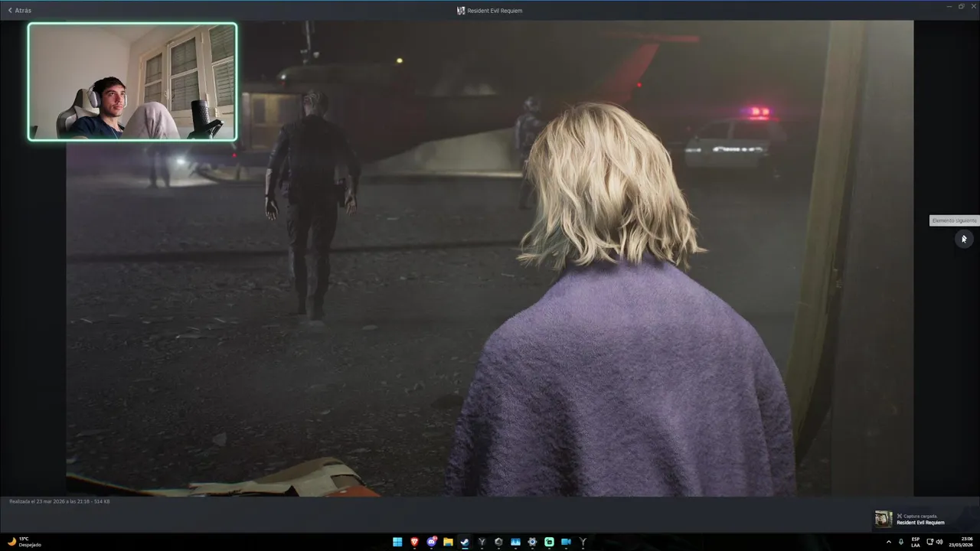Click the webcam overlay thumbnail
Viewport: 980px width, 551px height.
tap(132, 81)
